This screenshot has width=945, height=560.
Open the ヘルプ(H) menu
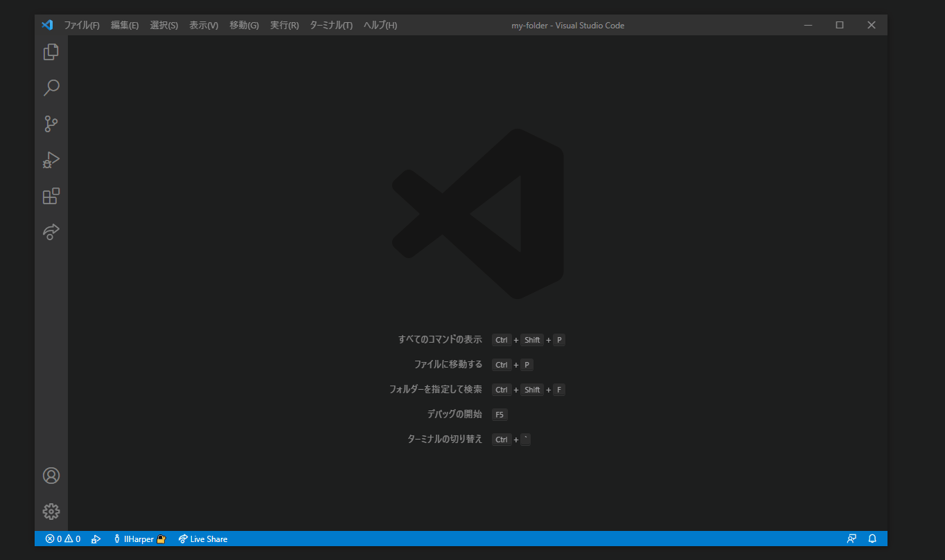pyautogui.click(x=380, y=25)
